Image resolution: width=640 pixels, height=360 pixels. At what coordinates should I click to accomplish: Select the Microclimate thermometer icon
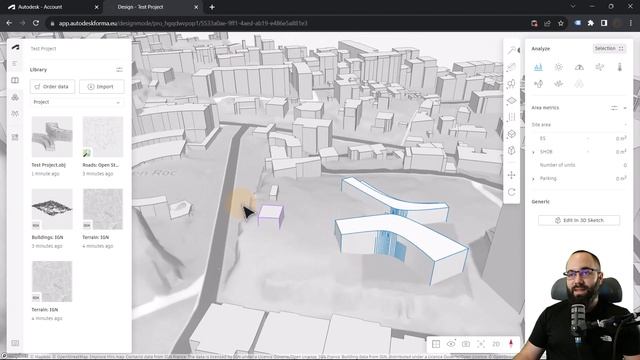point(620,67)
